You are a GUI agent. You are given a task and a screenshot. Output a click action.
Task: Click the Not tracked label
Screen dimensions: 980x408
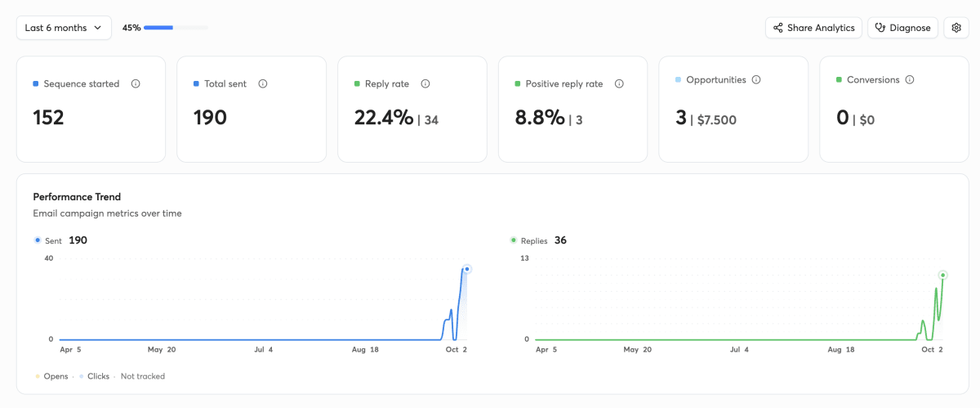tap(143, 376)
